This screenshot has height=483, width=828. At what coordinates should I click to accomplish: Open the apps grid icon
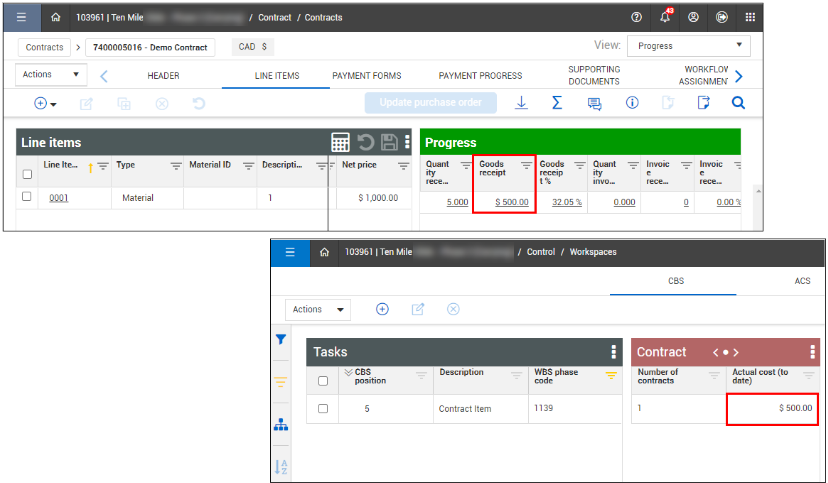pyautogui.click(x=750, y=17)
